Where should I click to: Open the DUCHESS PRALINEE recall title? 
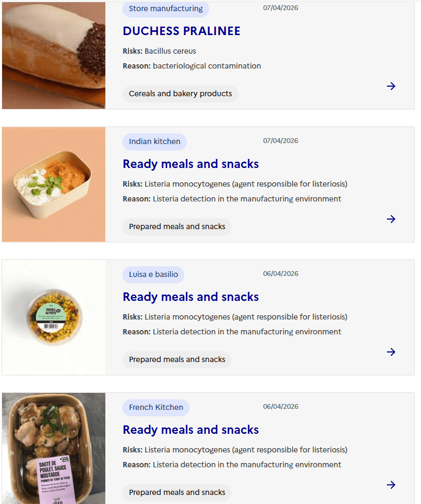(181, 31)
